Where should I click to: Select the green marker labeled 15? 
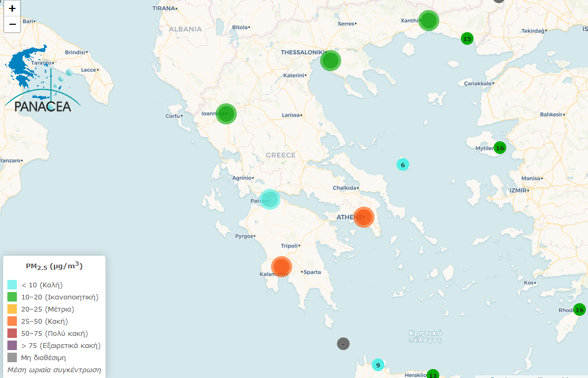click(467, 38)
